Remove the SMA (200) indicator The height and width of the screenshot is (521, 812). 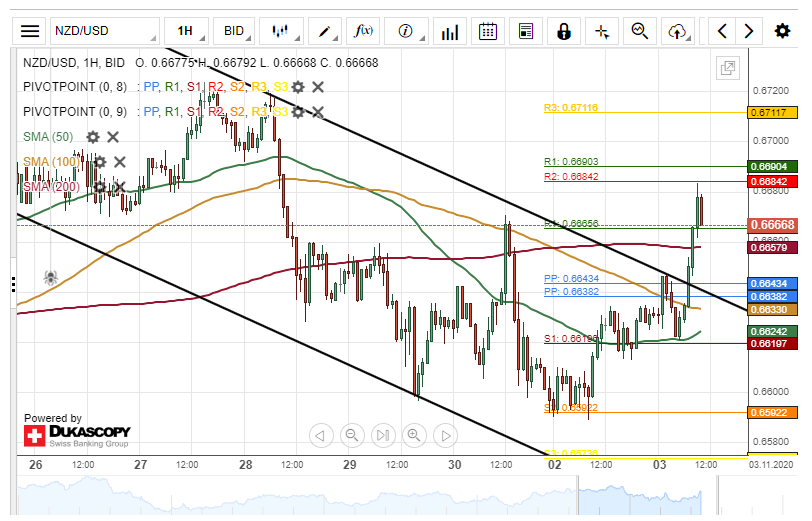point(120,187)
